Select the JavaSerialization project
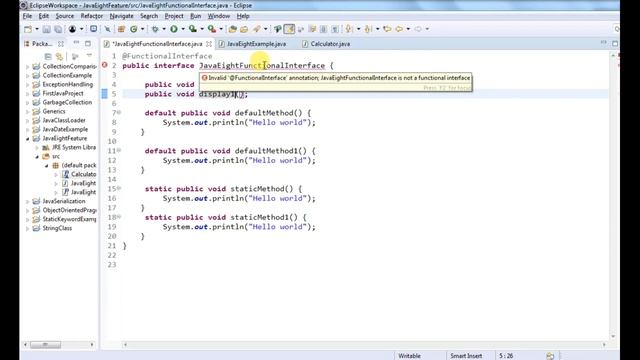This screenshot has width=640, height=360. click(64, 201)
